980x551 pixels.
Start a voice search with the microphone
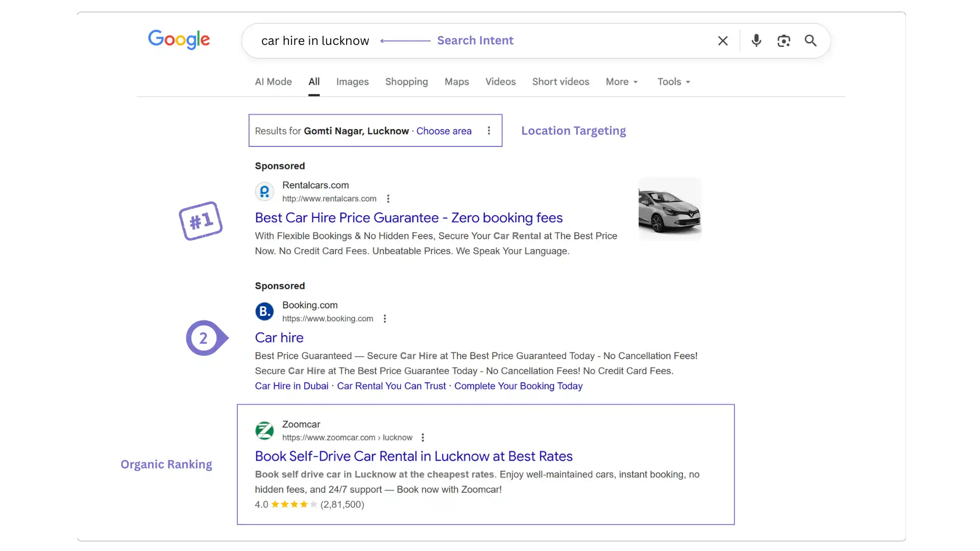pyautogui.click(x=756, y=41)
